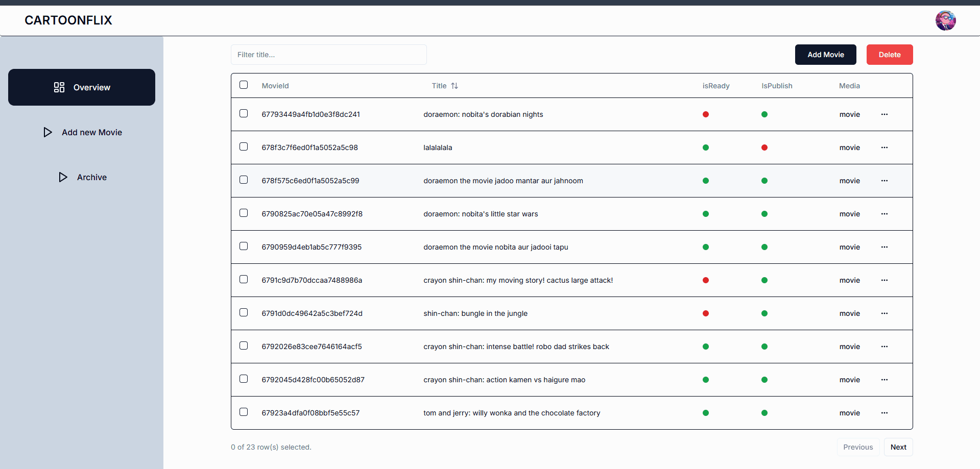
Task: Click red IsPublish dot for lalalalala
Action: tap(764, 147)
